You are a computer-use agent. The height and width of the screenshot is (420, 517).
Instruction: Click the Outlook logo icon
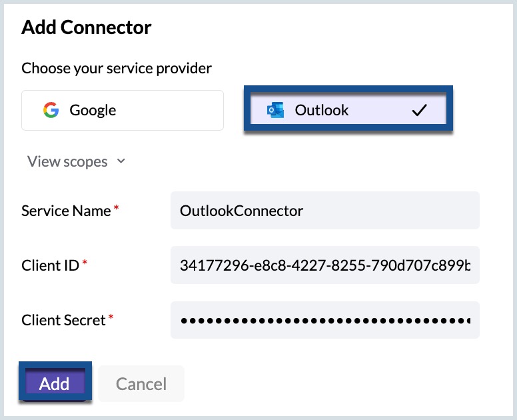point(275,110)
